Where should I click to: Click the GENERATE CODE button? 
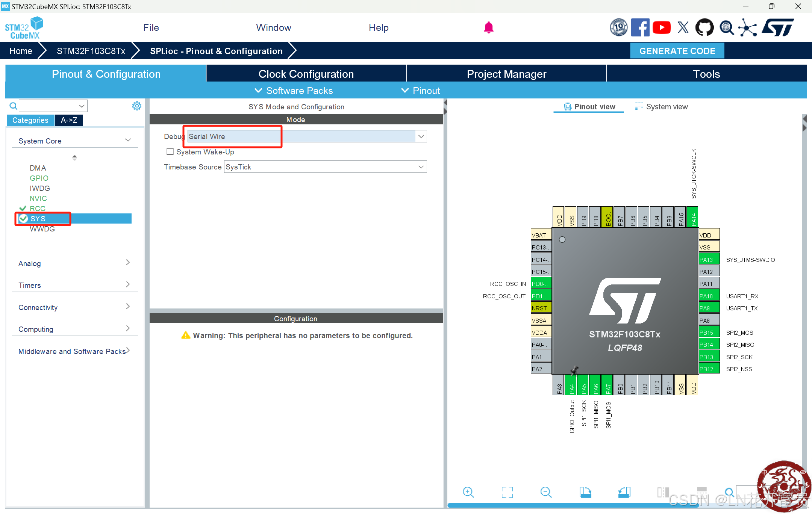(677, 51)
